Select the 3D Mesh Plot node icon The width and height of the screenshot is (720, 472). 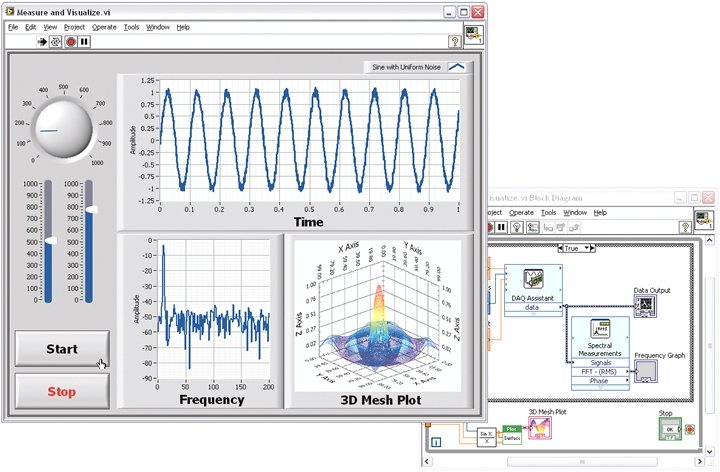540,428
